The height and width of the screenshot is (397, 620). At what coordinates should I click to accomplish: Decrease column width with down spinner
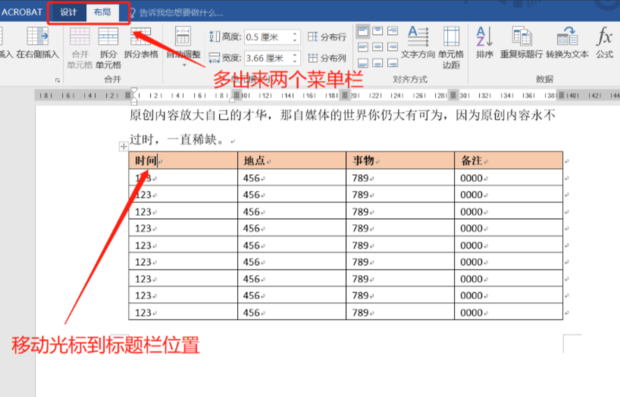[x=295, y=61]
